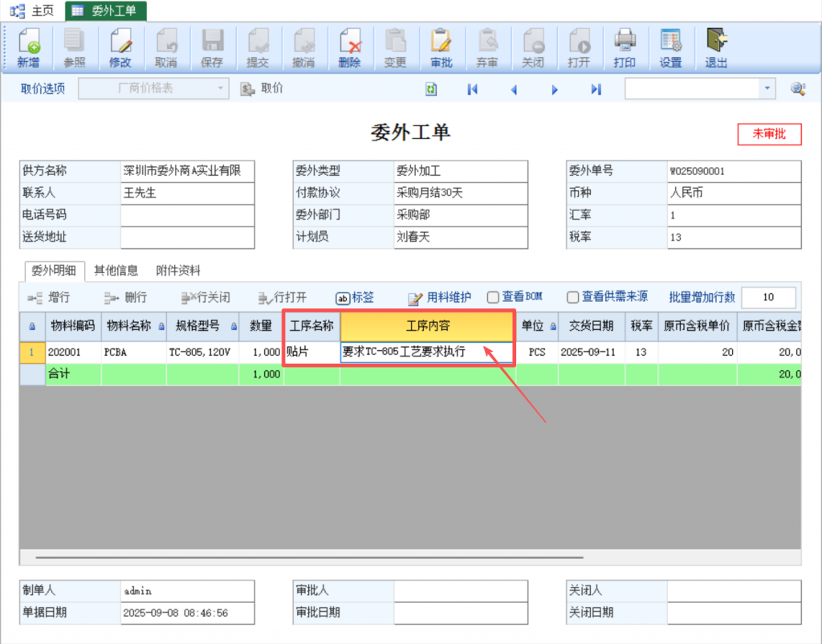This screenshot has height=644, width=822.
Task: Click the 变更 (Change) toolbar icon
Action: tap(395, 48)
